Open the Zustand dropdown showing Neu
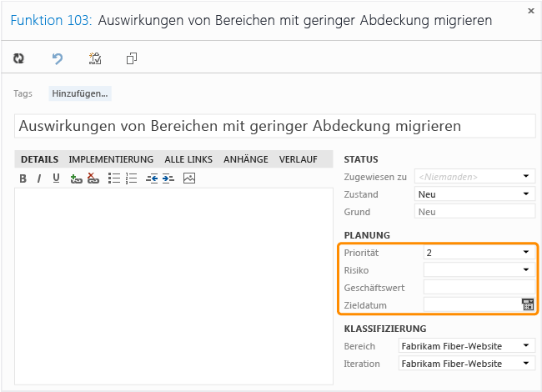Viewport: 542px width, 392px height. coord(526,194)
